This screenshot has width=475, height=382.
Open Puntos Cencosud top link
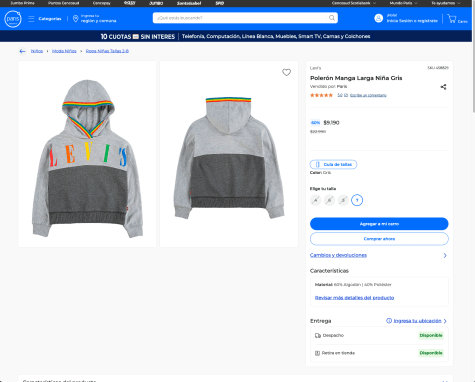63,3
